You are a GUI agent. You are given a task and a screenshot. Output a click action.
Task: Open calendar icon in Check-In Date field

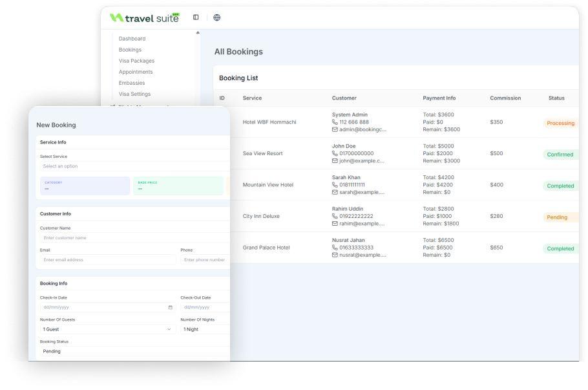point(170,307)
